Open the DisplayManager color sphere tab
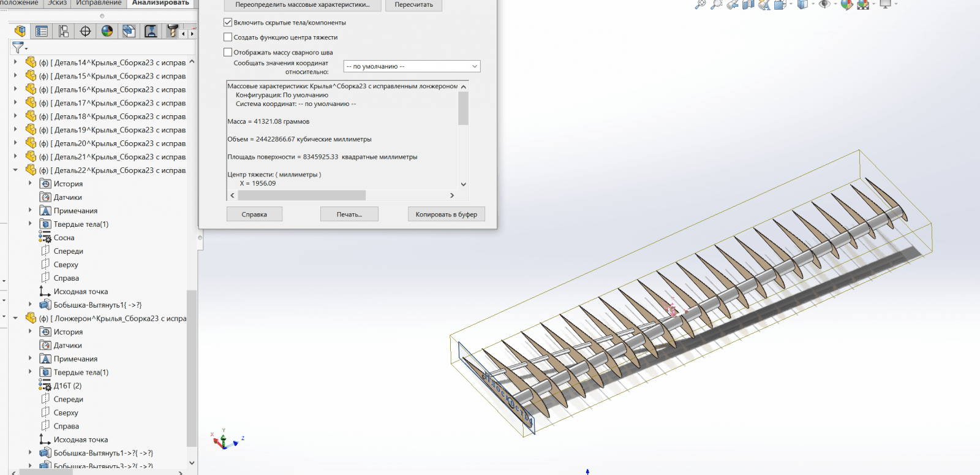The image size is (980, 475). click(x=107, y=31)
